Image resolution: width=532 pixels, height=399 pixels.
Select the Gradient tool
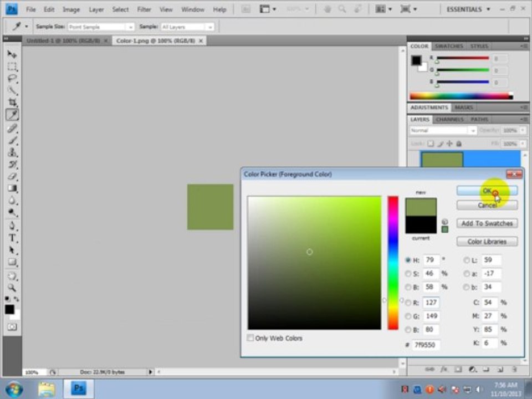(x=12, y=188)
